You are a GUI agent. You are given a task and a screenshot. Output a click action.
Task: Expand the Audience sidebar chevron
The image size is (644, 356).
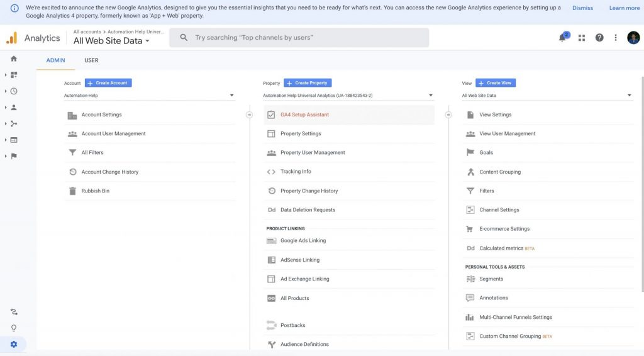(x=5, y=107)
